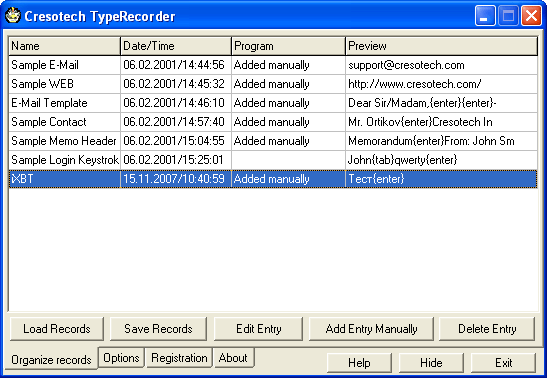Click Added manually in Sample Memo Header row
547x378 pixels.
(x=271, y=141)
